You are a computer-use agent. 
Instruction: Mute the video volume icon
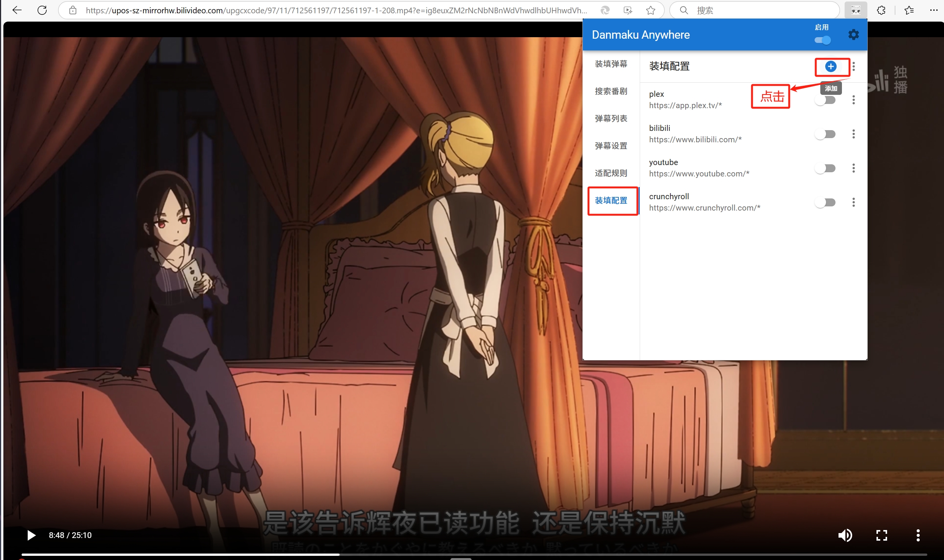pyautogui.click(x=845, y=535)
